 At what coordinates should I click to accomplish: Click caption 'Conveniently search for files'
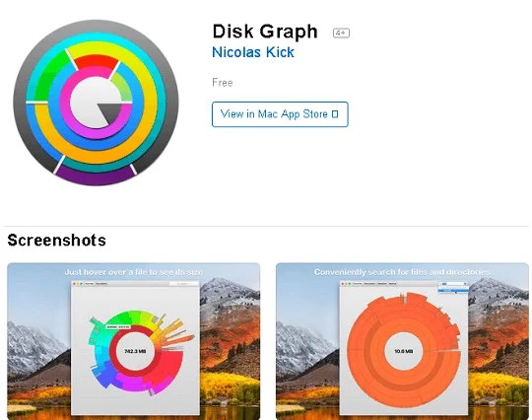tap(402, 272)
